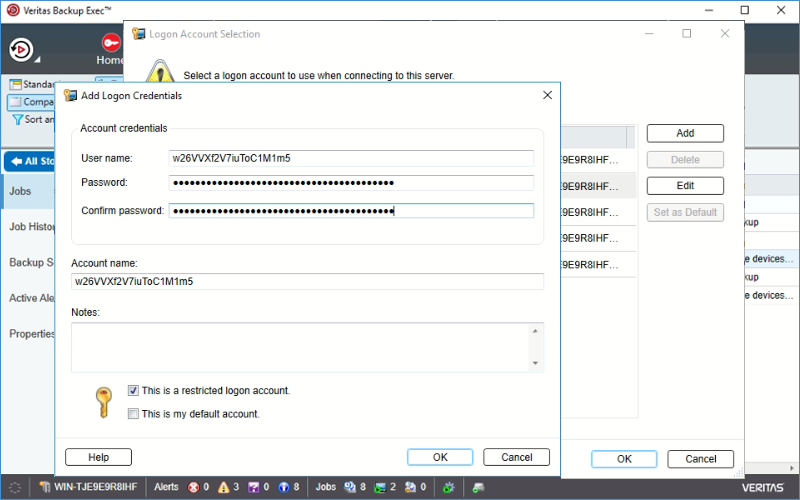Close the Add Logon Credentials dialog
Image resolution: width=800 pixels, height=500 pixels.
click(547, 95)
